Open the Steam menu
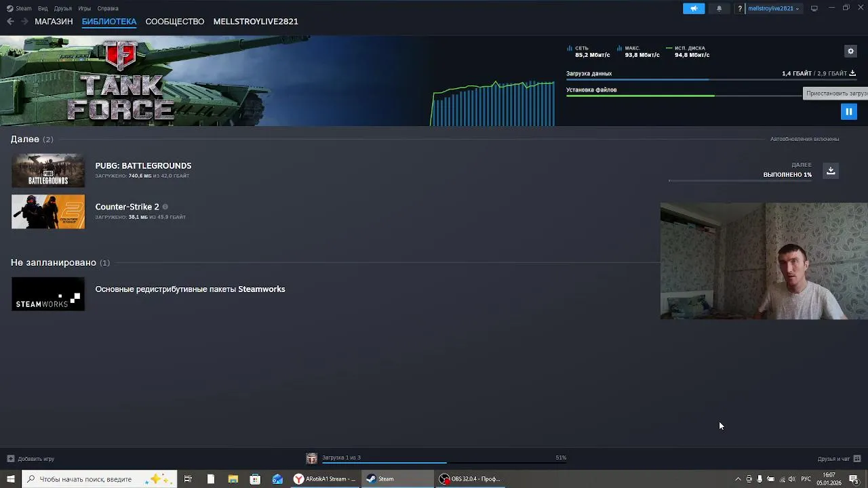This screenshot has width=868, height=488. coord(20,8)
